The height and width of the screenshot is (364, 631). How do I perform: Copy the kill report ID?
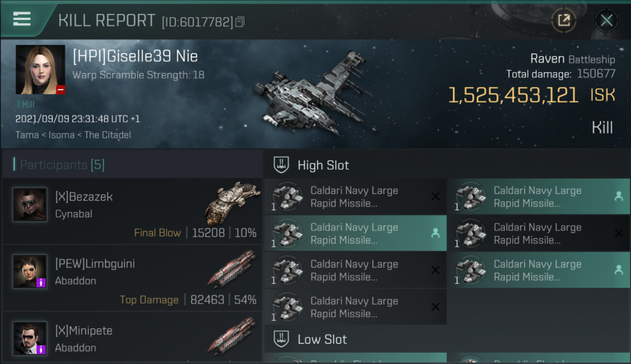[240, 22]
